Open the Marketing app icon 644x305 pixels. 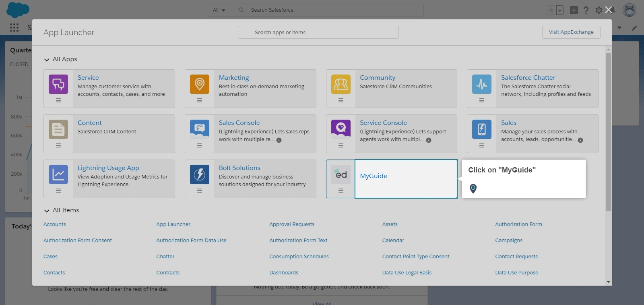click(200, 84)
